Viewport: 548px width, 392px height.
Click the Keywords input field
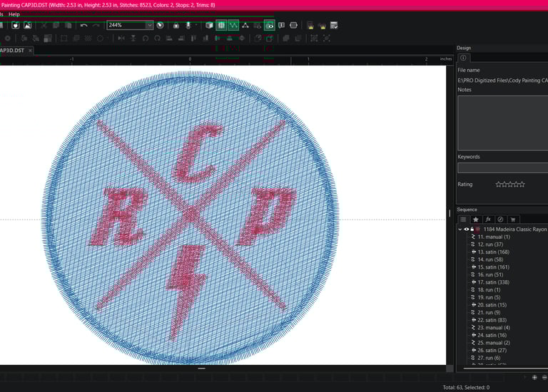point(503,168)
